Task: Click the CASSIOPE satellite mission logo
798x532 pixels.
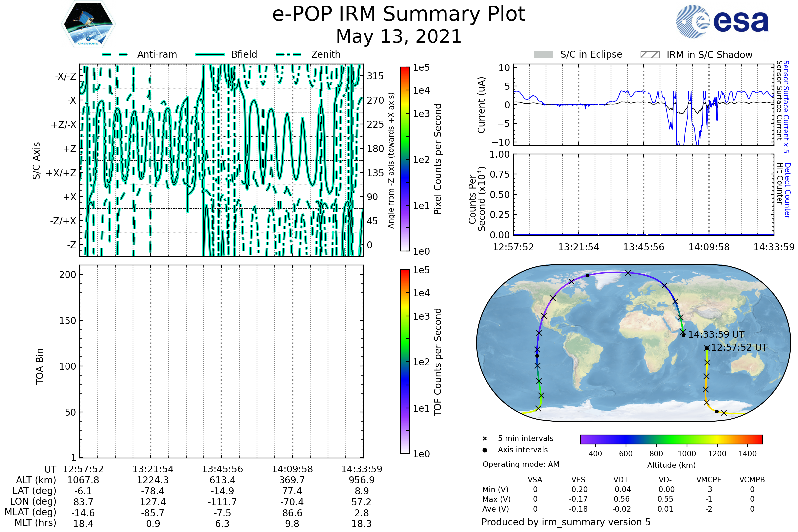Action: (x=88, y=24)
